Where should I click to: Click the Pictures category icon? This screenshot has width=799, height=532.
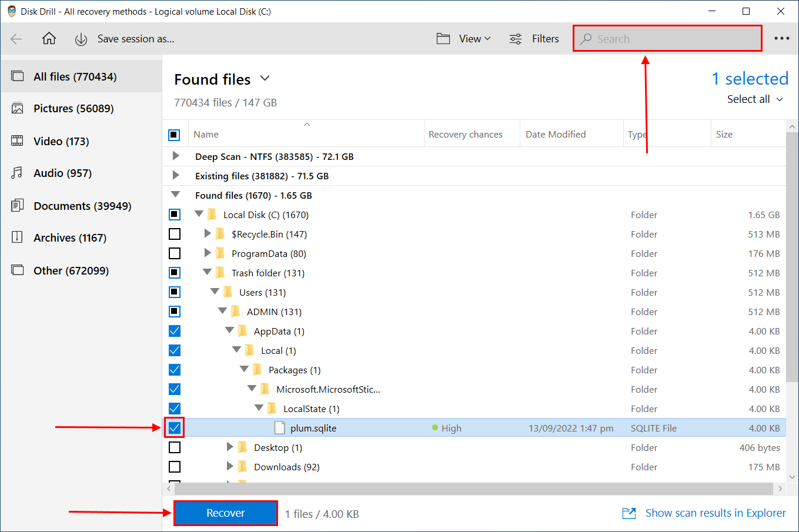pyautogui.click(x=18, y=108)
